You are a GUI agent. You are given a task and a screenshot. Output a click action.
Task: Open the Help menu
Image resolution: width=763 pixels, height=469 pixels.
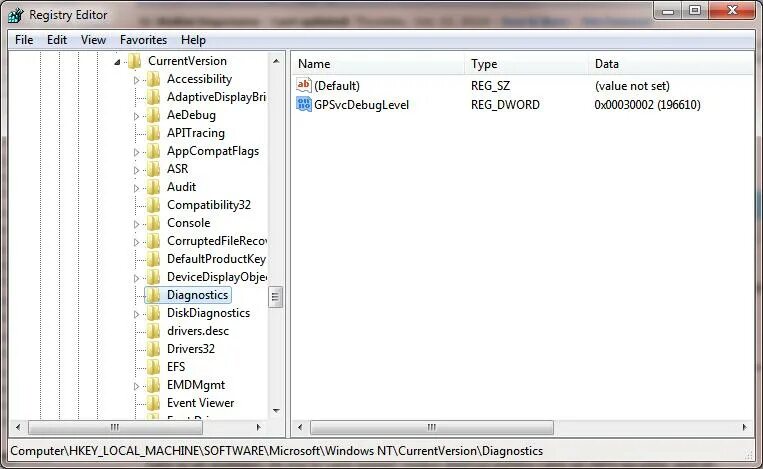click(x=193, y=40)
